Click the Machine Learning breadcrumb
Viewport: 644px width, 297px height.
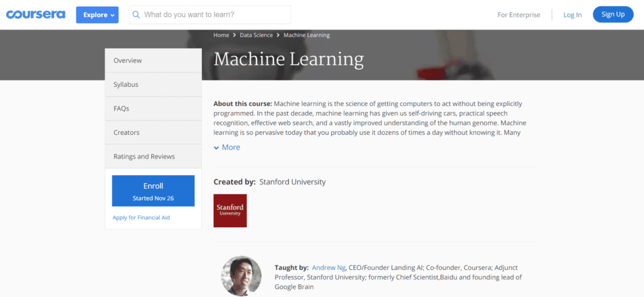[307, 35]
